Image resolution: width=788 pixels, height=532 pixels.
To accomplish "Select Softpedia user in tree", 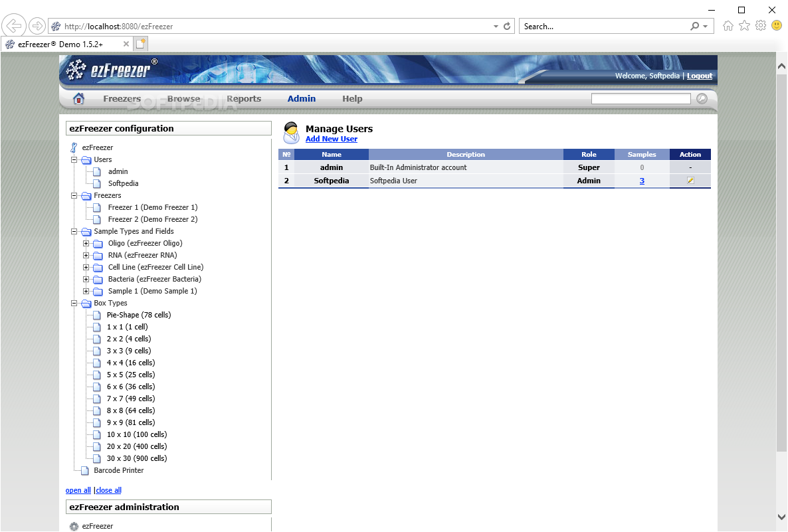I will tap(123, 183).
